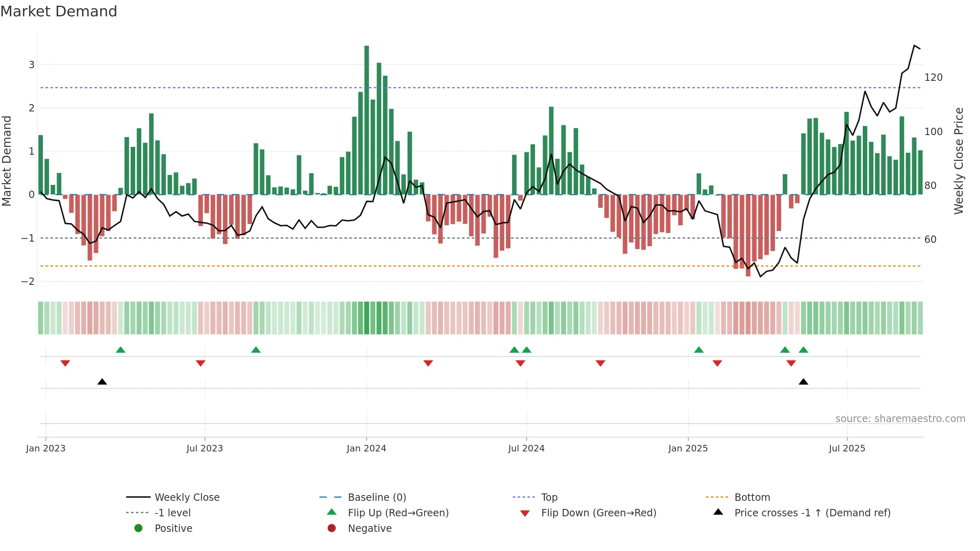Click the red Flip Down triangle in legend
980x551 pixels.
click(x=525, y=513)
